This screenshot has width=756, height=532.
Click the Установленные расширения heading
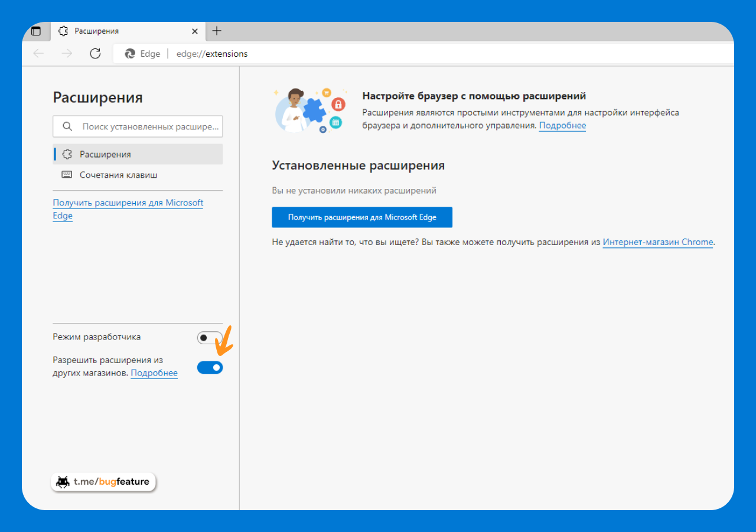(358, 165)
